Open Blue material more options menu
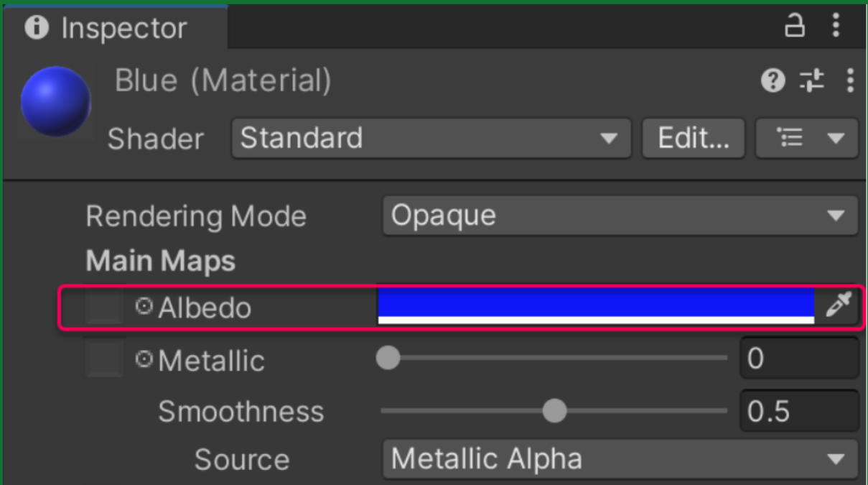The height and width of the screenshot is (485, 868). 850,80
